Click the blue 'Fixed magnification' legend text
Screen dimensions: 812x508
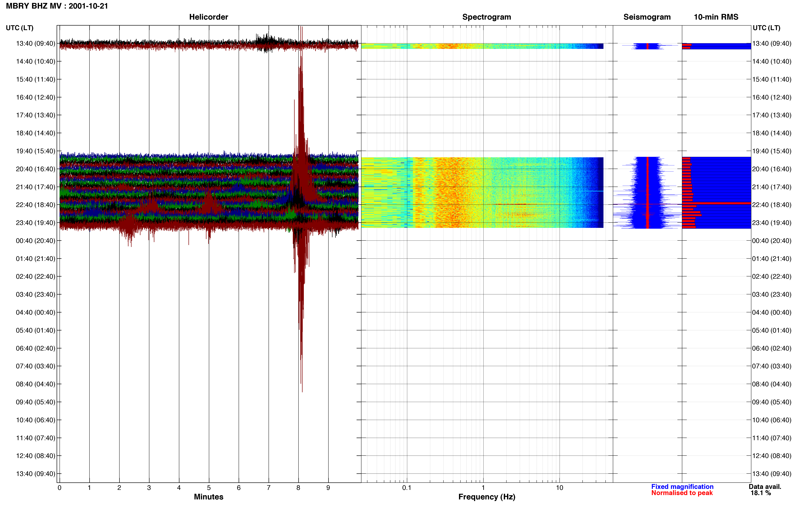682,487
